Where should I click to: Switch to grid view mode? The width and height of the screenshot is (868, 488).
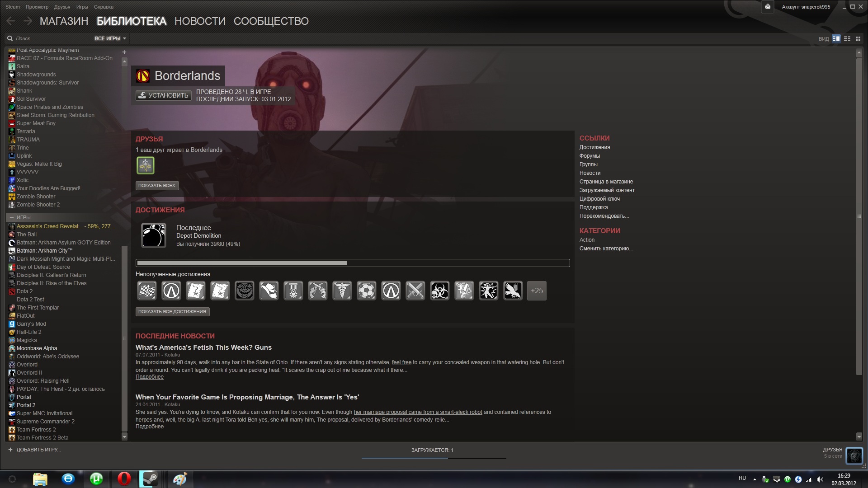pos(858,39)
